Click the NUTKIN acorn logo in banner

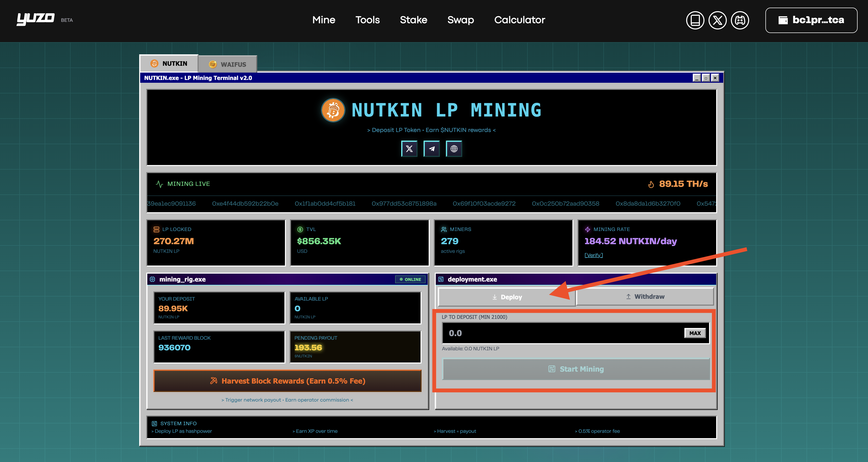pyautogui.click(x=333, y=110)
